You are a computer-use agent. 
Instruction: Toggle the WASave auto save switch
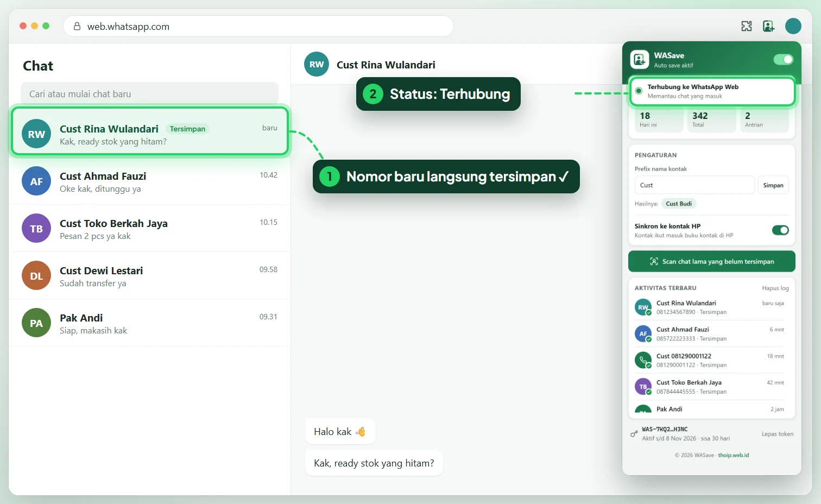tap(783, 59)
